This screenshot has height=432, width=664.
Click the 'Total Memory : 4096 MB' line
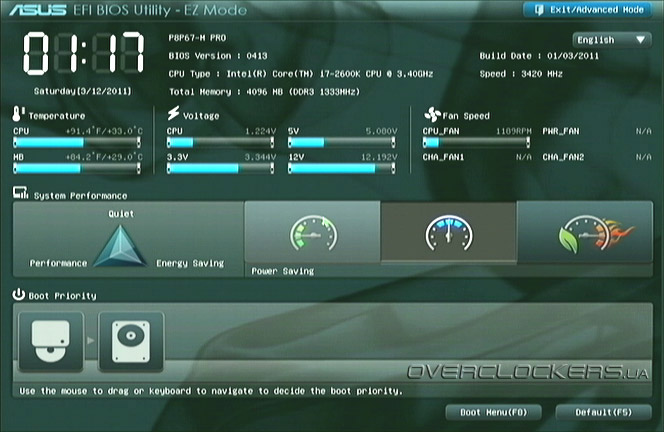click(x=264, y=92)
